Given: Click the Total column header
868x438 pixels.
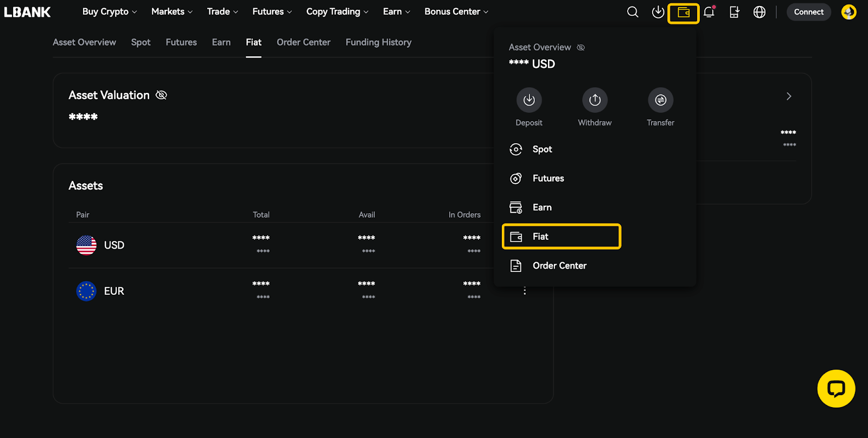Looking at the screenshot, I should [261, 215].
